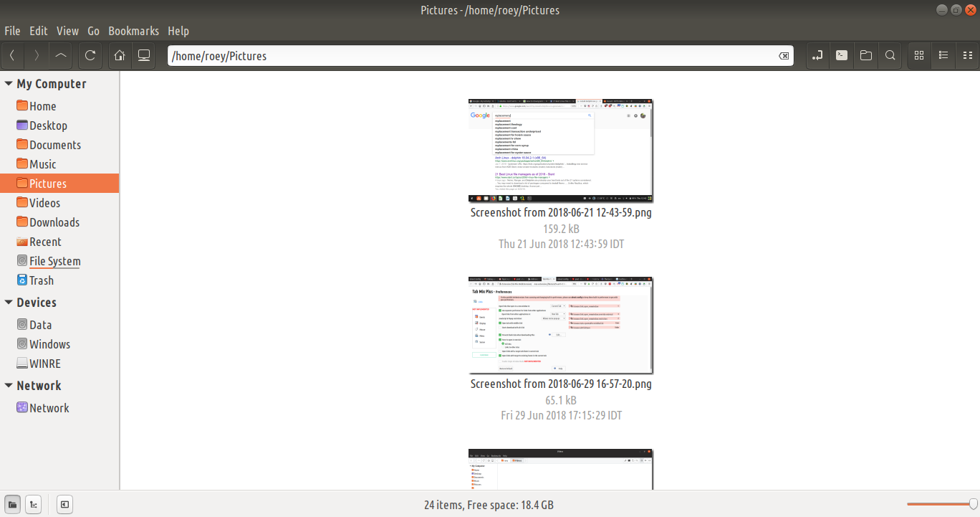
Task: Select Home in the sidebar
Action: (x=59, y=106)
